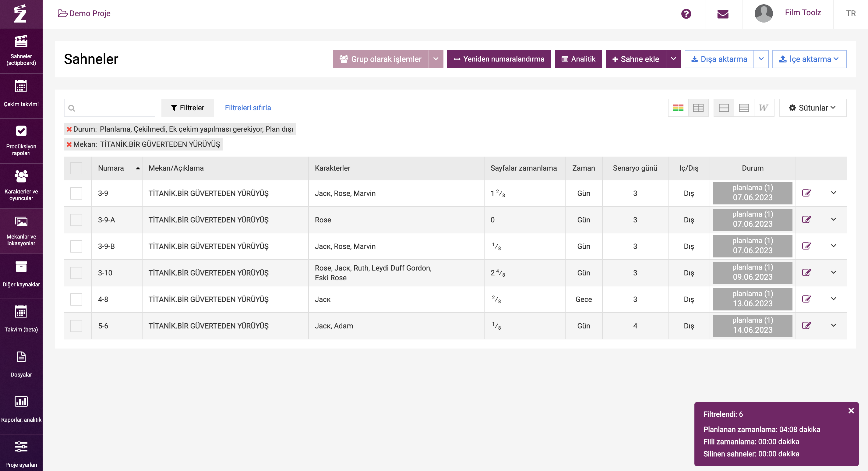The width and height of the screenshot is (868, 471).
Task: Open Karakterler ve oyuncular menu item
Action: (21, 186)
